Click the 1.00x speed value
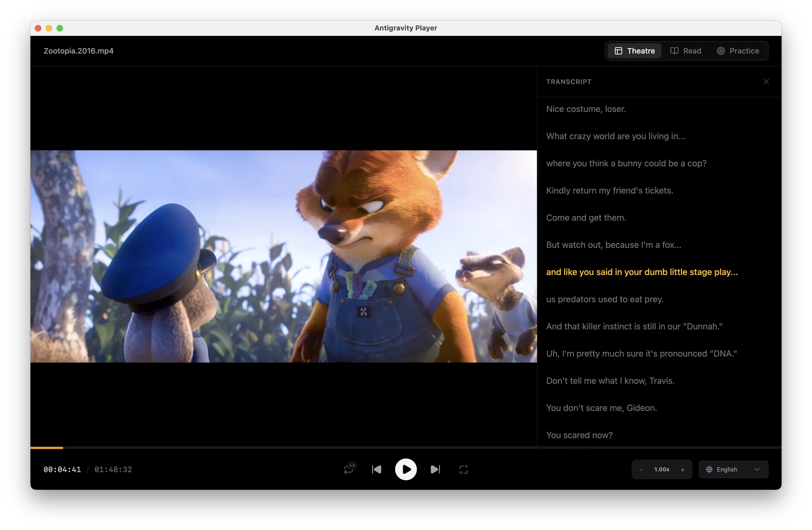The width and height of the screenshot is (812, 530). [661, 469]
